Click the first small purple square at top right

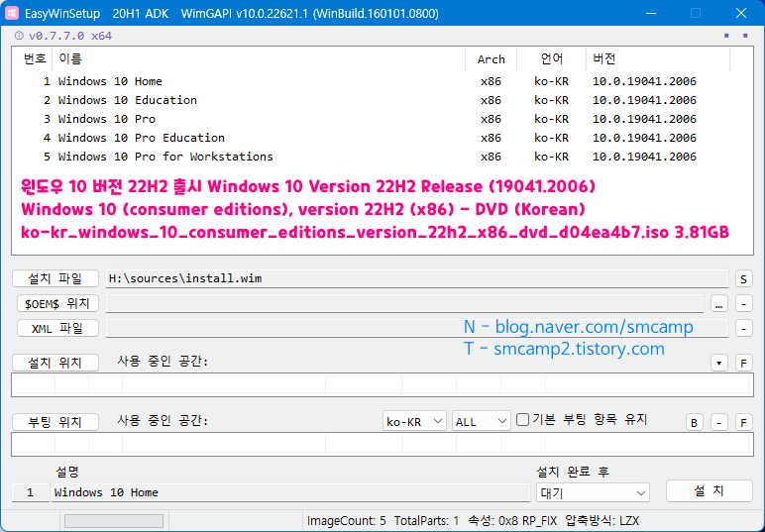coord(726,36)
